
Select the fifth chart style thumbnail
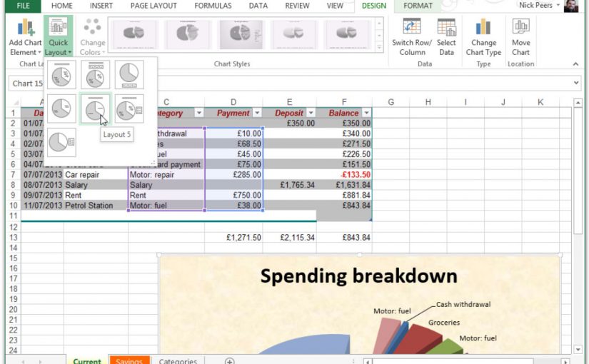click(347, 35)
